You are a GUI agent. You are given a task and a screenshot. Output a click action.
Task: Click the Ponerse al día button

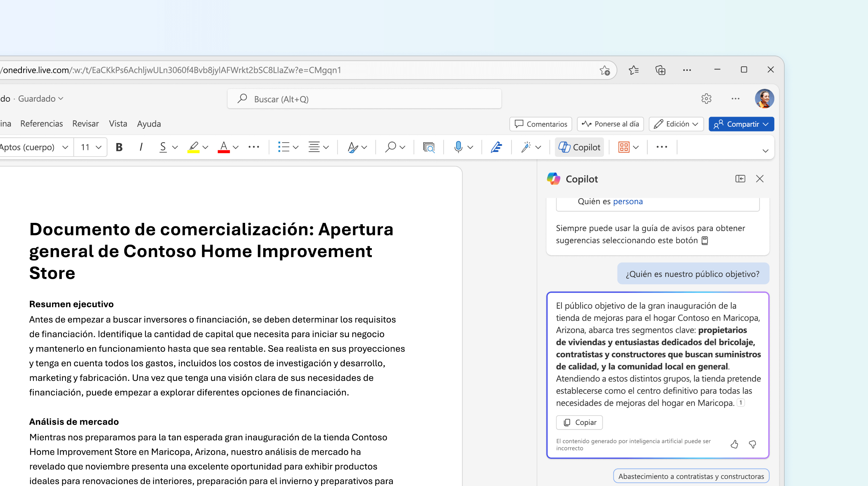(x=610, y=124)
